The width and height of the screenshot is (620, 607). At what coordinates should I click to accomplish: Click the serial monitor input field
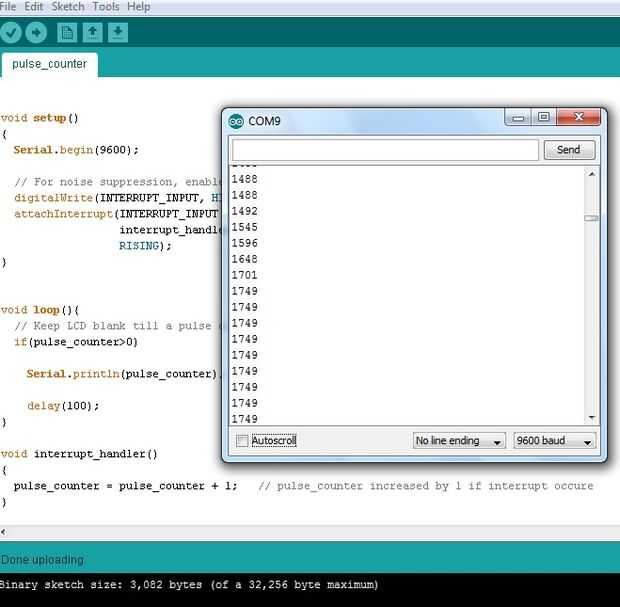coord(385,150)
